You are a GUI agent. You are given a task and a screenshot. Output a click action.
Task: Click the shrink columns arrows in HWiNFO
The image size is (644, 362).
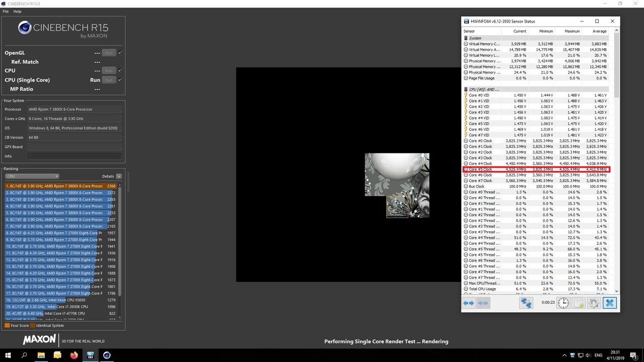[x=483, y=303]
